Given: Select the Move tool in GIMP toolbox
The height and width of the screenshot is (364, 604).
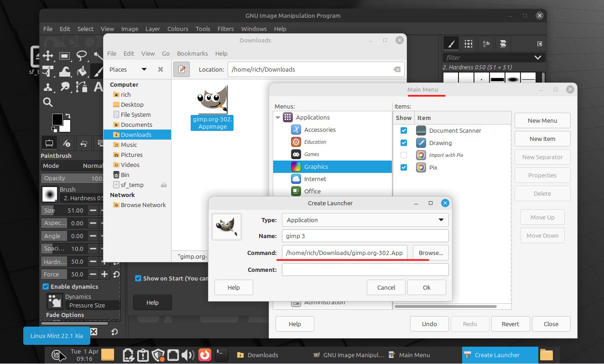Looking at the screenshot, I should click(x=48, y=56).
